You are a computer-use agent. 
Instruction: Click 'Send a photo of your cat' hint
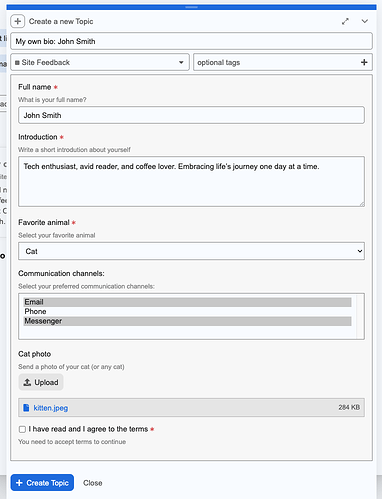pos(71,367)
